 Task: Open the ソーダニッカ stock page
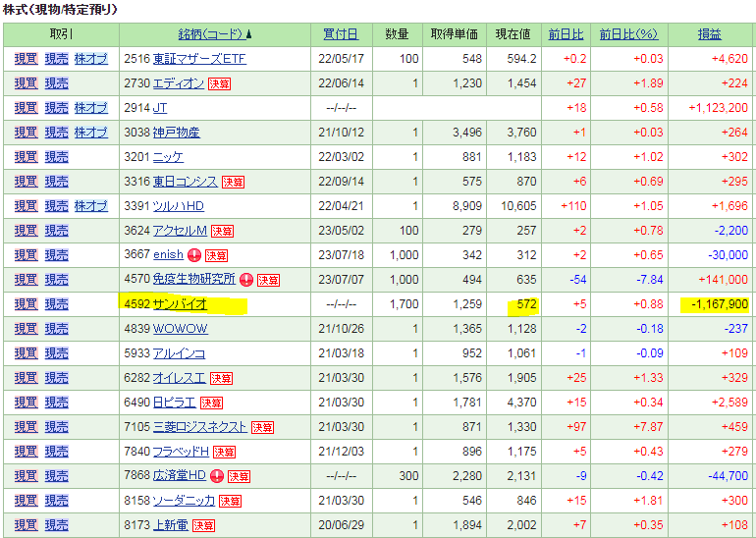(x=184, y=501)
